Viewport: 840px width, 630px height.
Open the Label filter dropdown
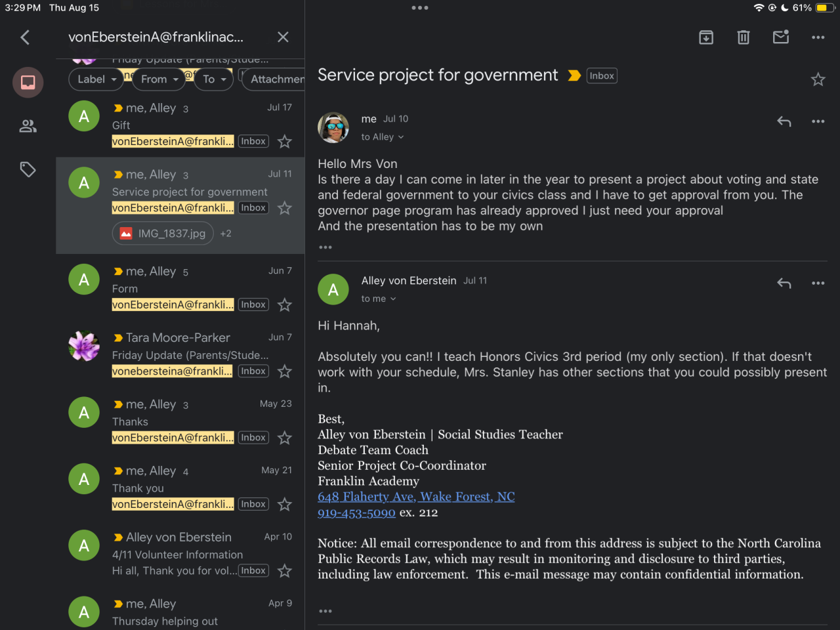click(x=96, y=79)
